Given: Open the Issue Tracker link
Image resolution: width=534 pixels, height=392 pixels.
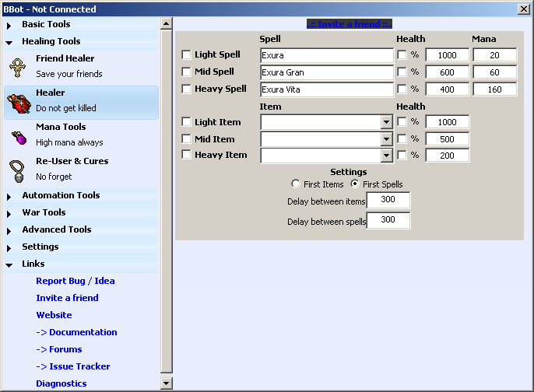Looking at the screenshot, I should pyautogui.click(x=72, y=366).
